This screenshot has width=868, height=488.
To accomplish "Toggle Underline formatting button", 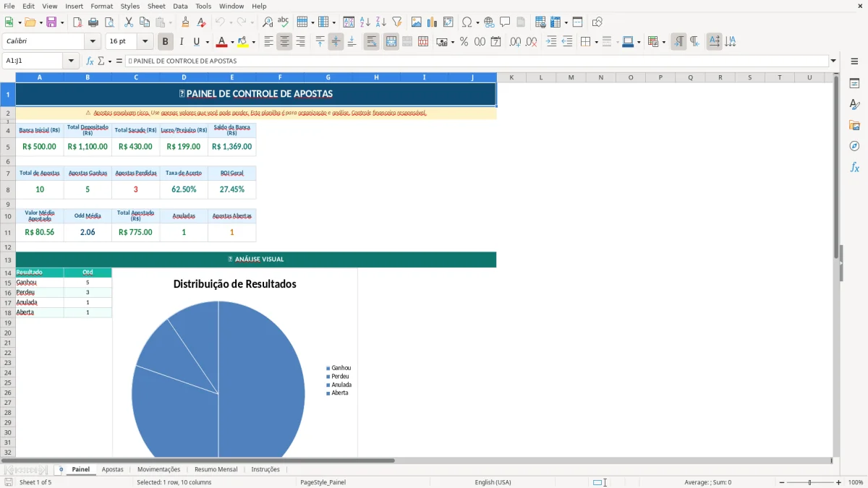I will pyautogui.click(x=197, y=42).
